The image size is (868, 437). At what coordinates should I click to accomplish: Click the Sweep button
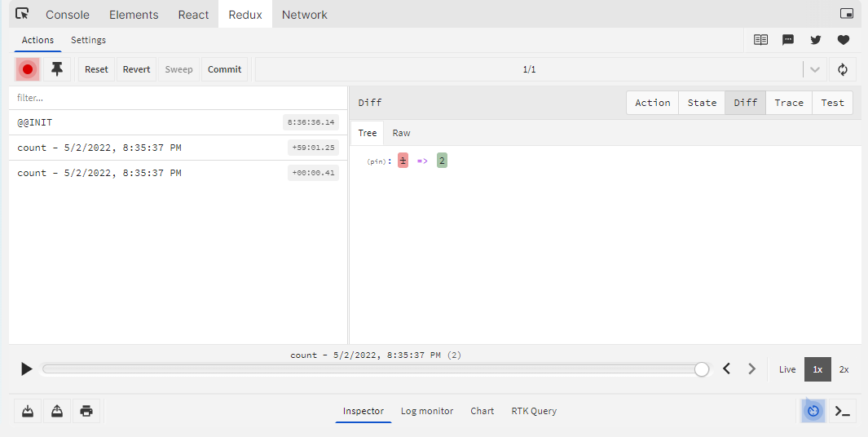(x=178, y=69)
